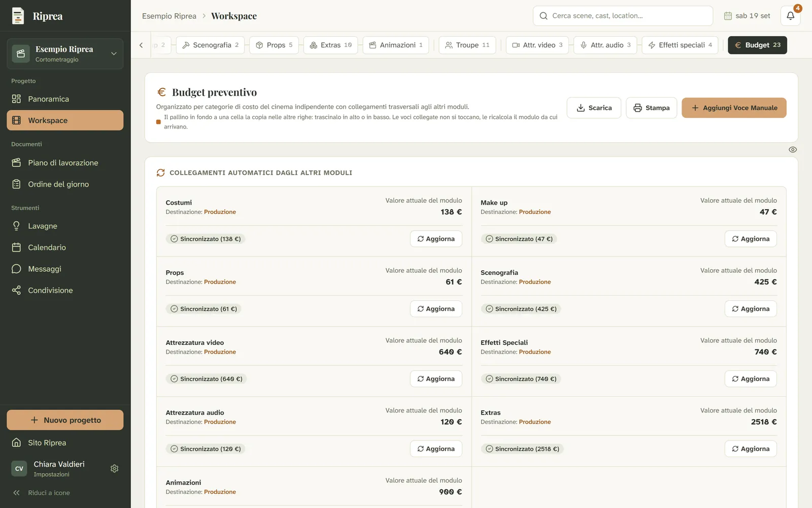
Task: Click Produzione destination link under Animazioni
Action: click(220, 492)
